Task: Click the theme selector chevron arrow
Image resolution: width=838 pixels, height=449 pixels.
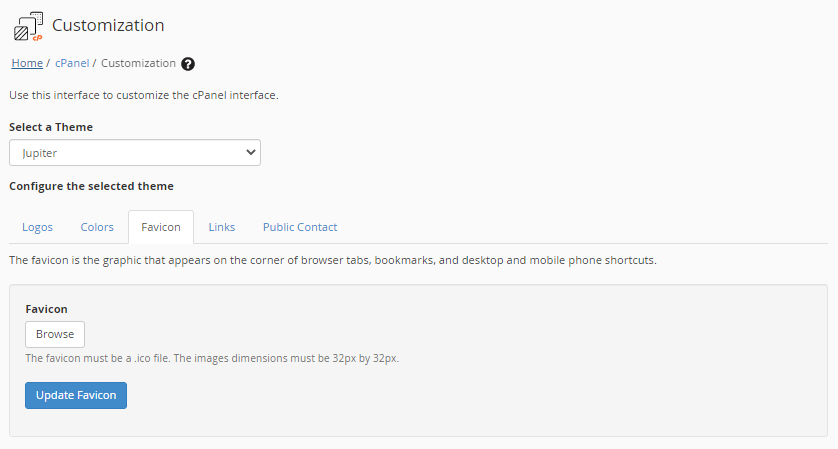Action: point(250,152)
